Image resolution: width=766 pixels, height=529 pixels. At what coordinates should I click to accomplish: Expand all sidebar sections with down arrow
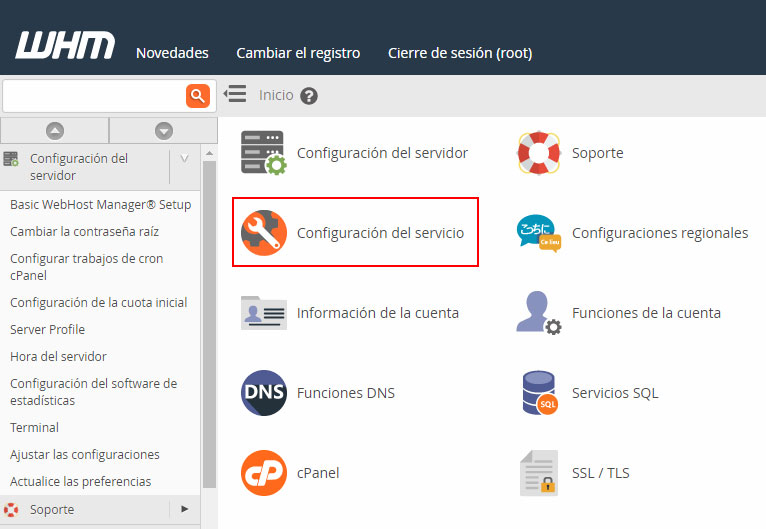[x=164, y=130]
